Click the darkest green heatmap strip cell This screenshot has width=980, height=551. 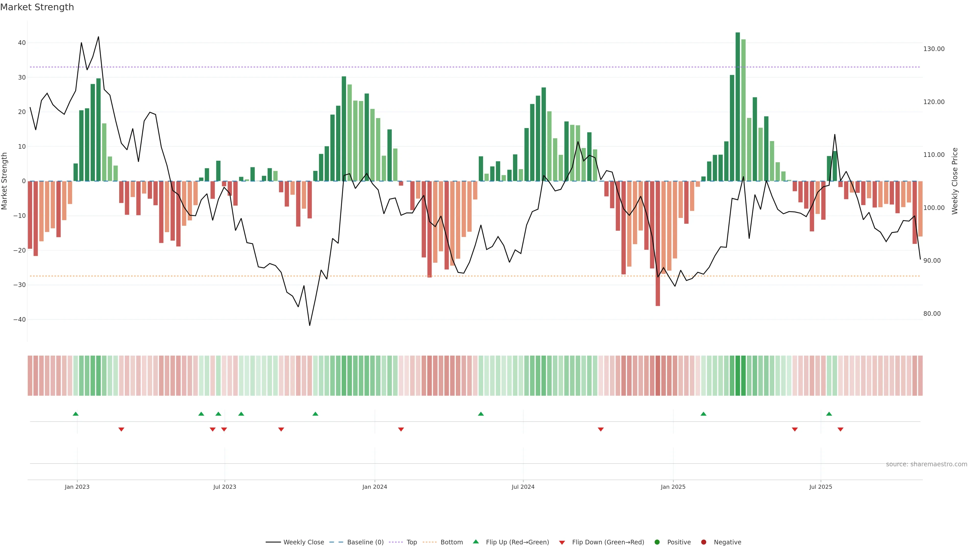click(738, 375)
